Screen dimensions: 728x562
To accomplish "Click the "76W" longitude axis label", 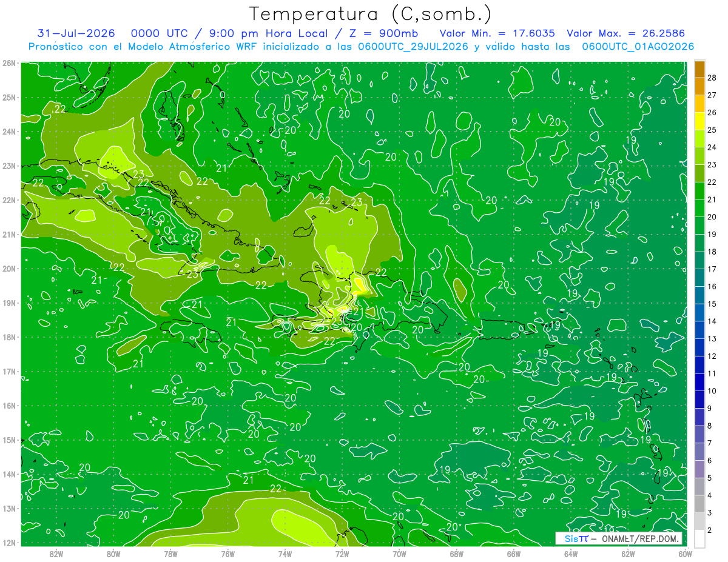I will [228, 553].
